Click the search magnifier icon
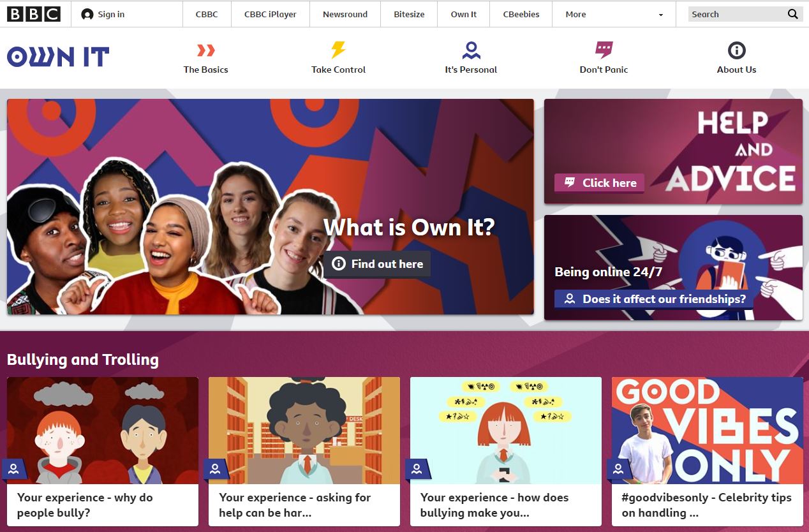This screenshot has height=532, width=809. coord(792,14)
